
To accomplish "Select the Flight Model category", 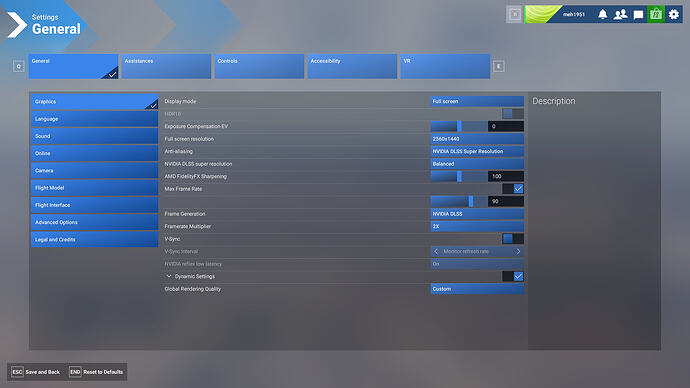I will click(95, 188).
